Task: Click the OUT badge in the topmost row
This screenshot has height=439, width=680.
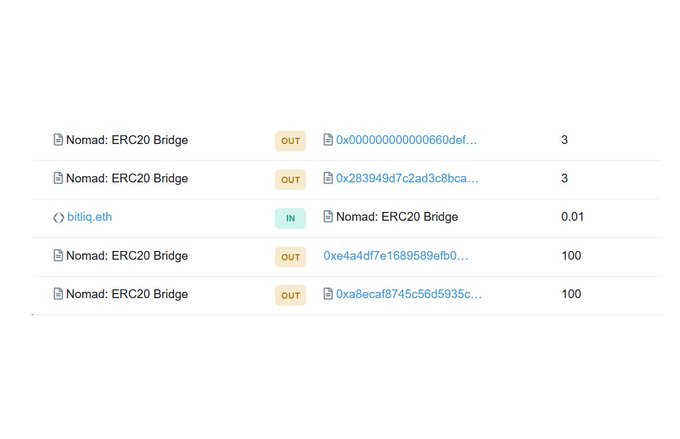Action: click(290, 141)
